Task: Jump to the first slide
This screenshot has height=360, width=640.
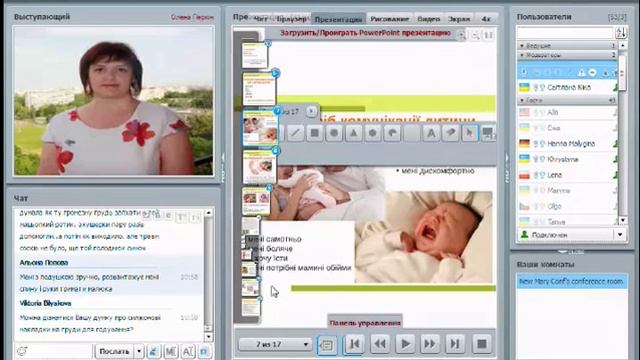Action: (355, 344)
